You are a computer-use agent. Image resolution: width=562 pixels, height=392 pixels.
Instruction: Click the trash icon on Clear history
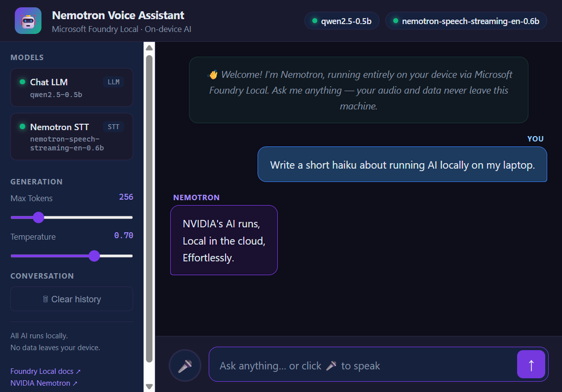(46, 299)
